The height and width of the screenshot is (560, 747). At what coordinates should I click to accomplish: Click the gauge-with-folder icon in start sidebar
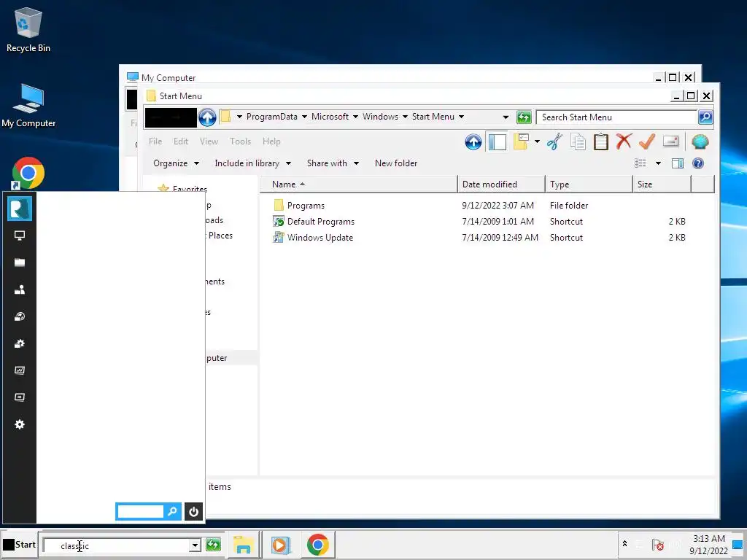pyautogui.click(x=20, y=316)
